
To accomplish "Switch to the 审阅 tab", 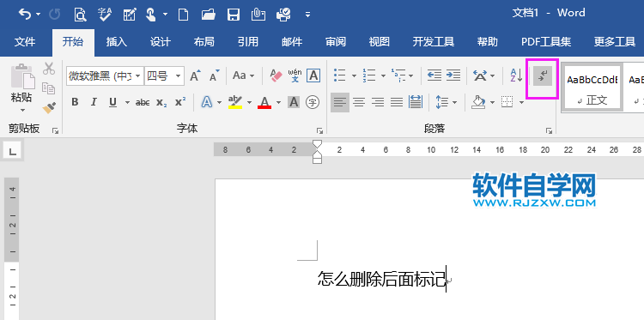I will point(336,41).
